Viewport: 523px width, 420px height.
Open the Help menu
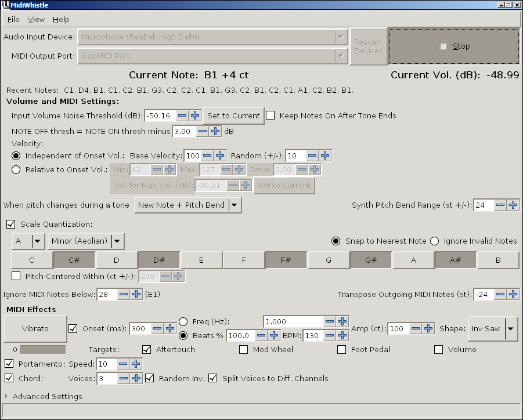[x=61, y=19]
